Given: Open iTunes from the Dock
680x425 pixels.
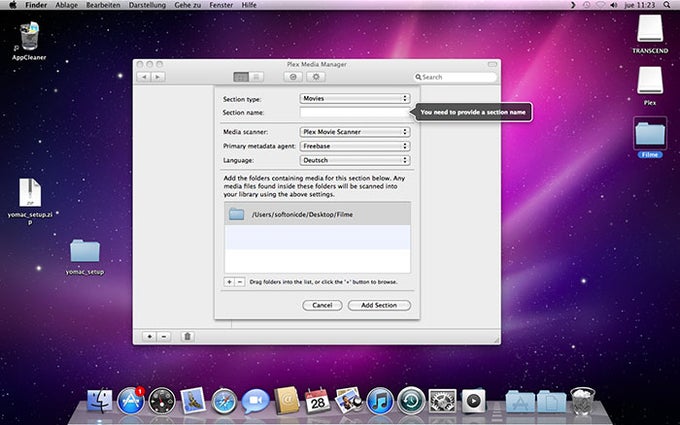Looking at the screenshot, I should pos(380,400).
